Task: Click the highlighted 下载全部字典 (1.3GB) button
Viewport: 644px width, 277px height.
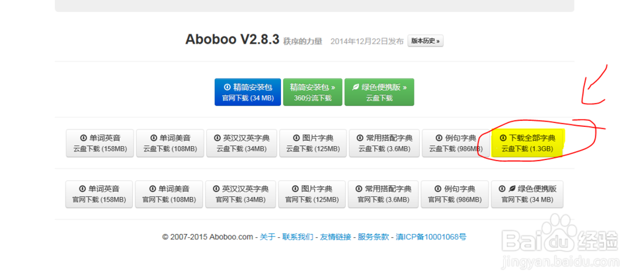Action: [x=527, y=143]
